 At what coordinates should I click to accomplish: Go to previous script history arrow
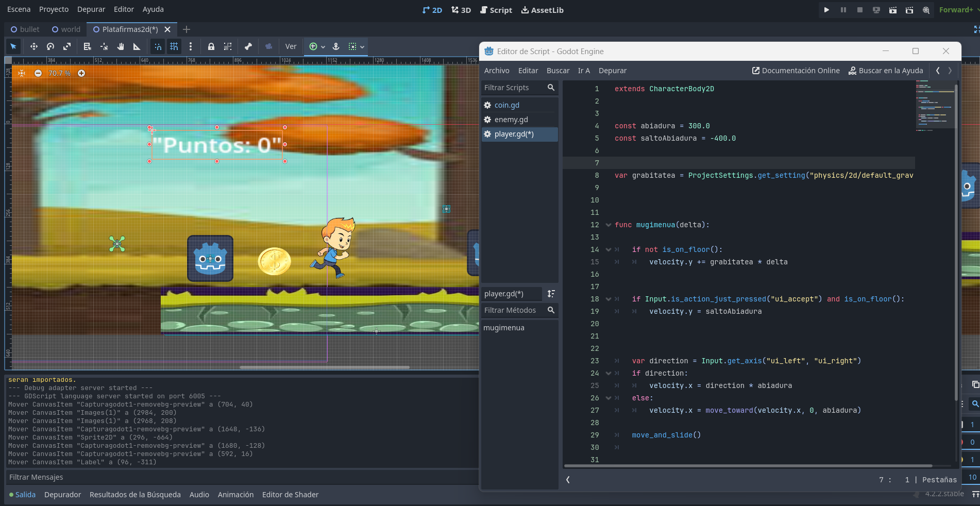938,71
